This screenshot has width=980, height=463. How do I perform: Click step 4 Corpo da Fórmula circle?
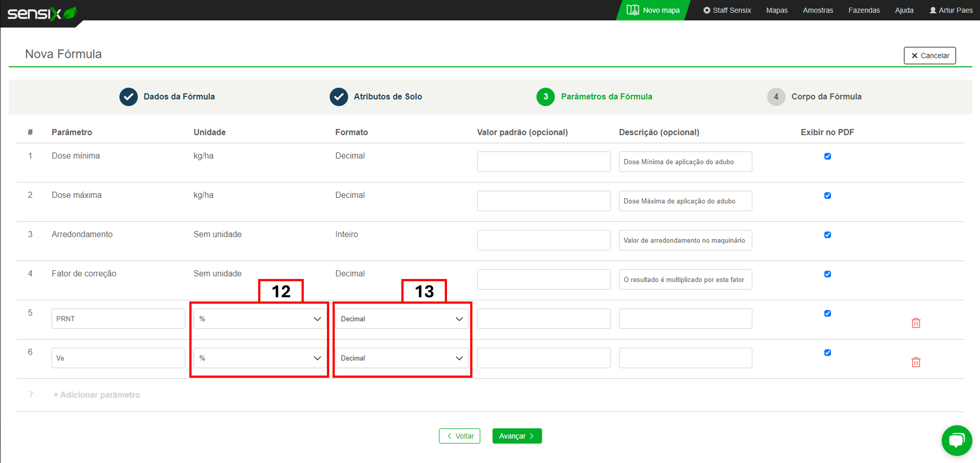(x=776, y=97)
